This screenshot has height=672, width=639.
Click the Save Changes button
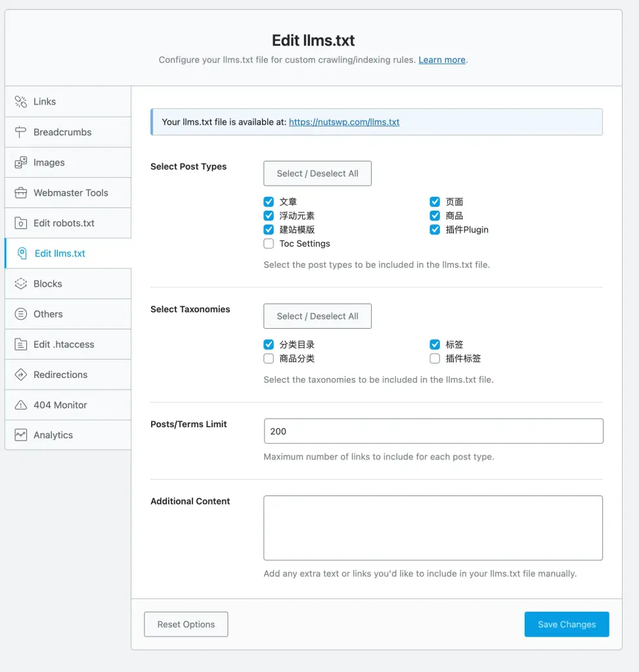pos(566,624)
